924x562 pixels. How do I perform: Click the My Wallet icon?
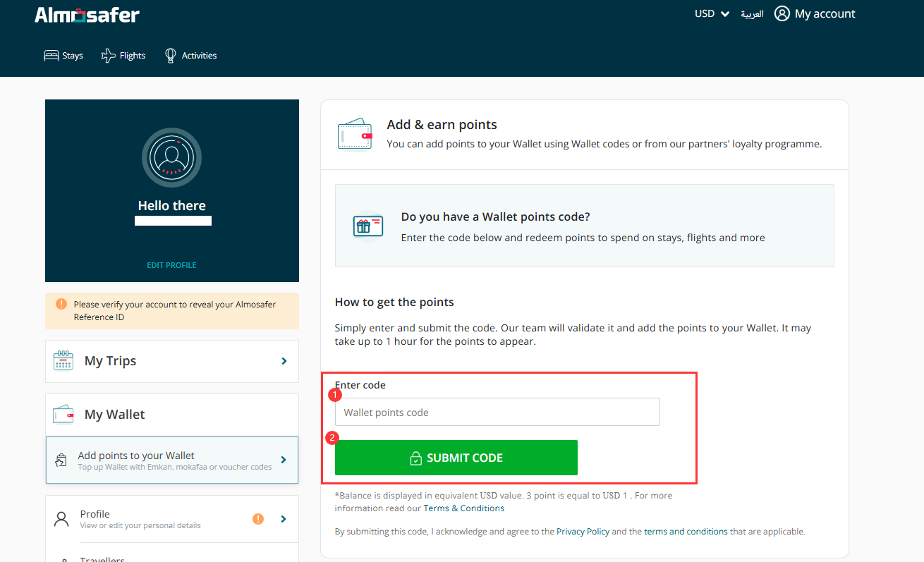(63, 415)
